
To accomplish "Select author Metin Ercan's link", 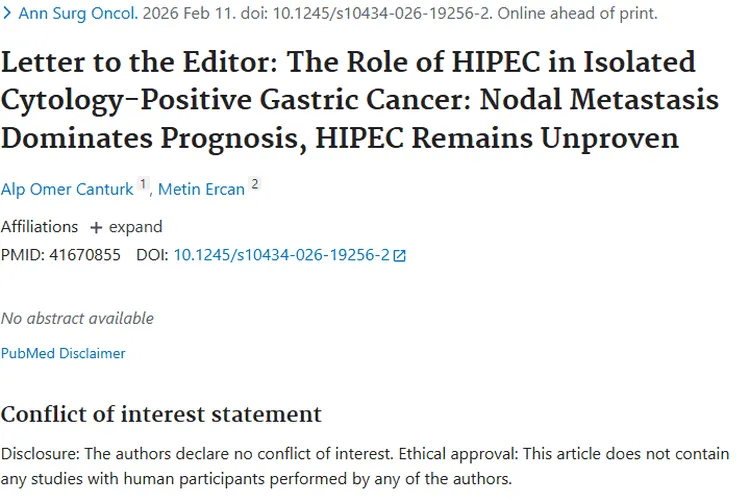I will point(201,189).
